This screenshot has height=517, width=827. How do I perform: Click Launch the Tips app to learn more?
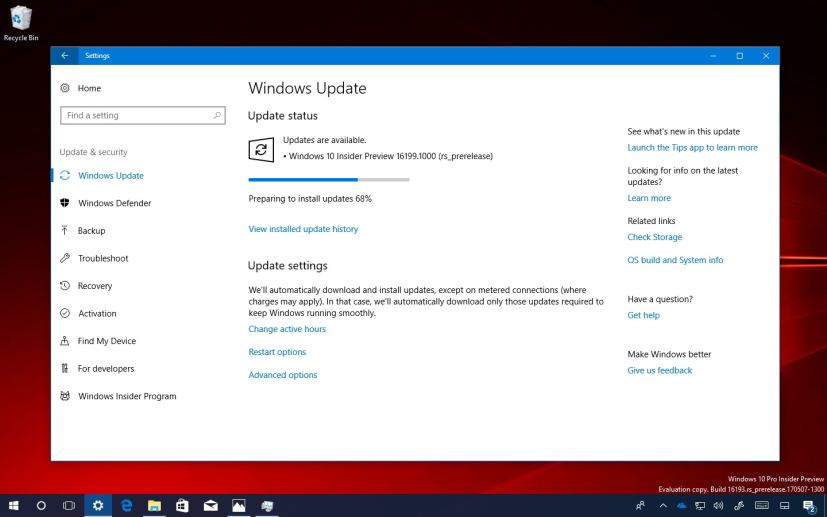(693, 148)
